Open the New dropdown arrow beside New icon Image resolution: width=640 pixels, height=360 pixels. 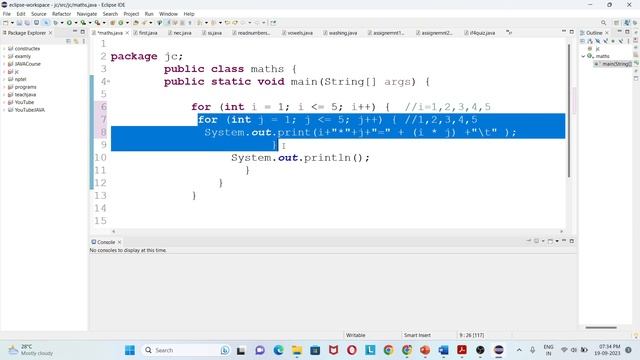(x=12, y=23)
